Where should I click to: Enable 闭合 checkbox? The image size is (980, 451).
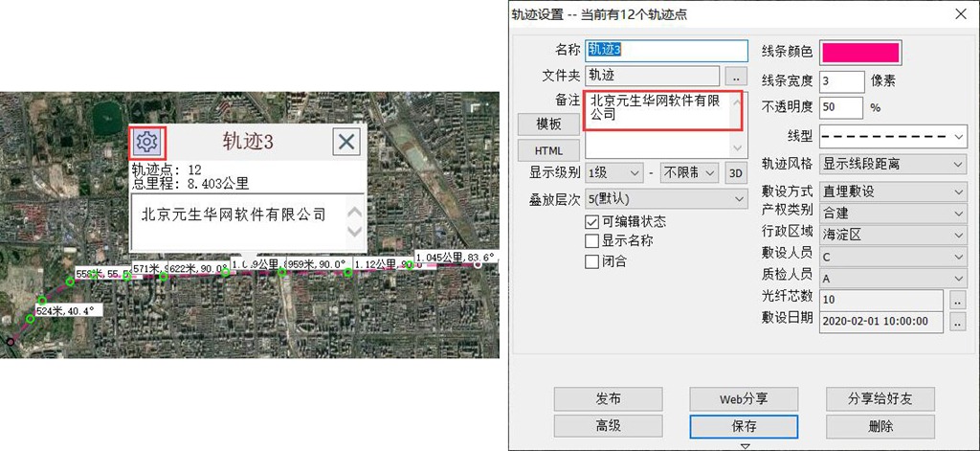(x=591, y=261)
